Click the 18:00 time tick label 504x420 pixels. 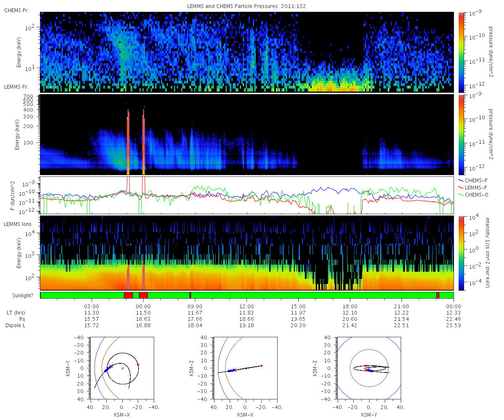pos(350,307)
